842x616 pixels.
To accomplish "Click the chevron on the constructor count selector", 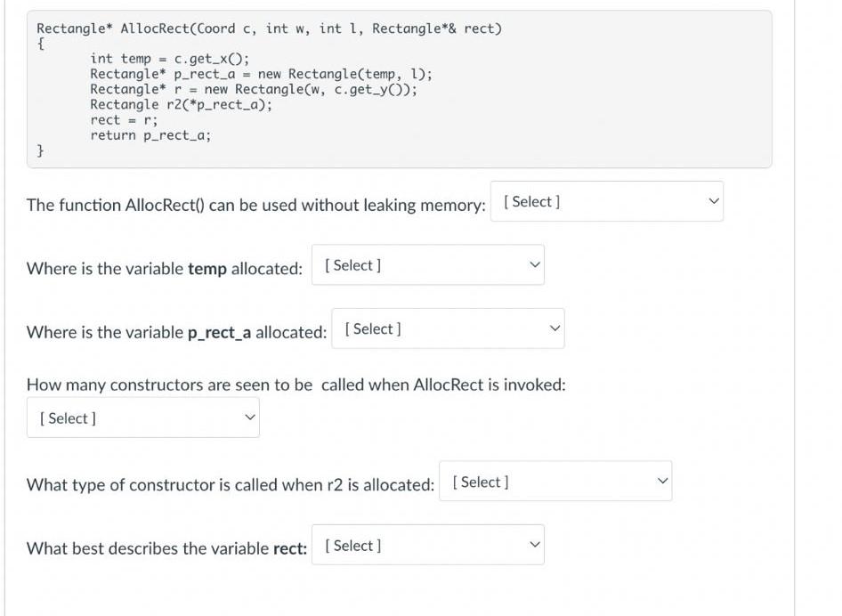I will 247,417.
